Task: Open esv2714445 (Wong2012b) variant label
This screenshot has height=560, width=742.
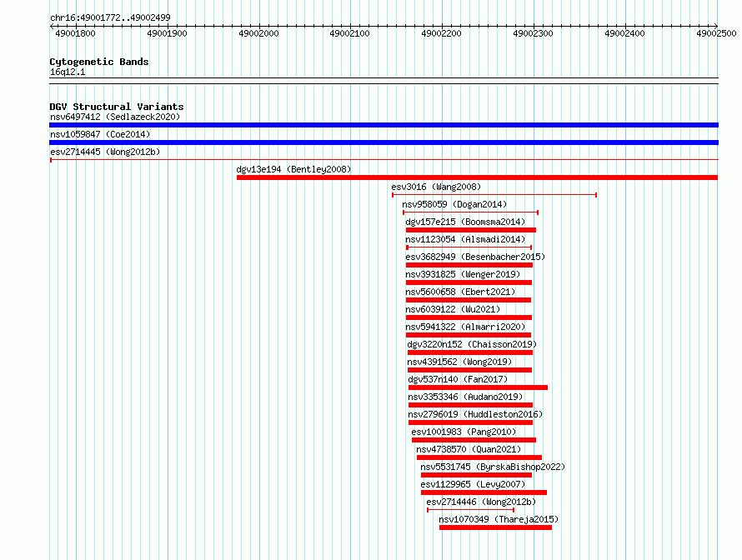Action: (105, 152)
